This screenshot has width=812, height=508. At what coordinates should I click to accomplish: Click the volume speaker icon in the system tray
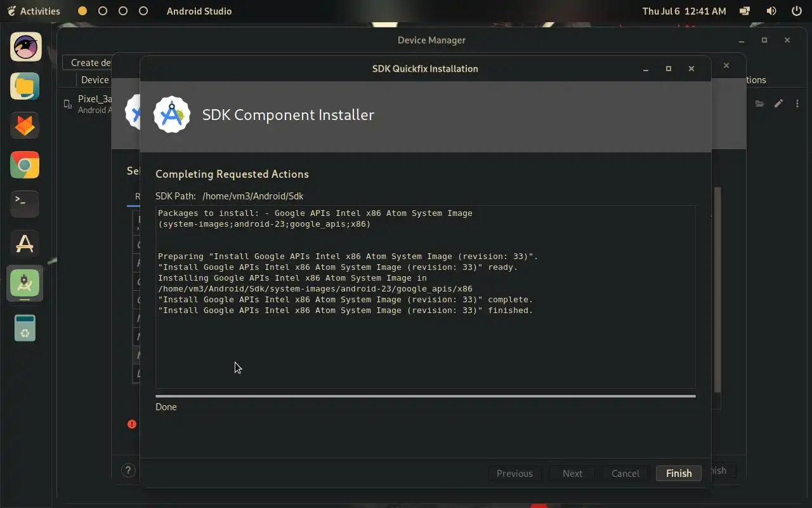click(x=771, y=11)
